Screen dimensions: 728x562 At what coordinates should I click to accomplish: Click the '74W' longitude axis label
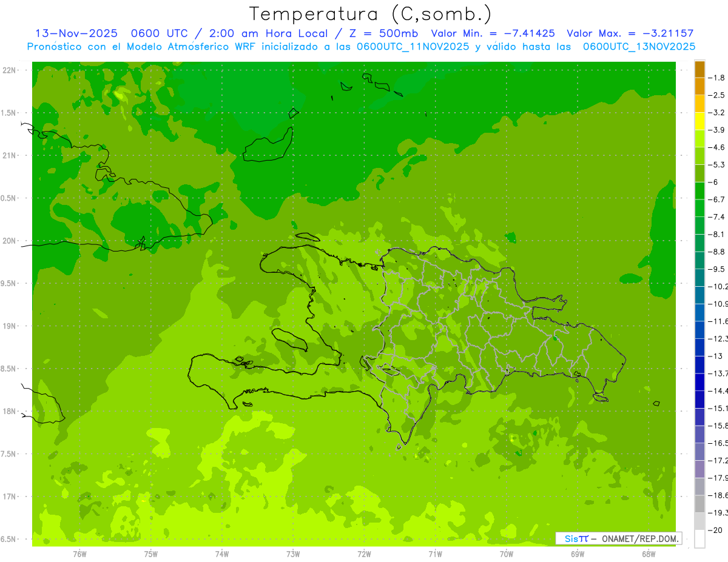pos(222,554)
